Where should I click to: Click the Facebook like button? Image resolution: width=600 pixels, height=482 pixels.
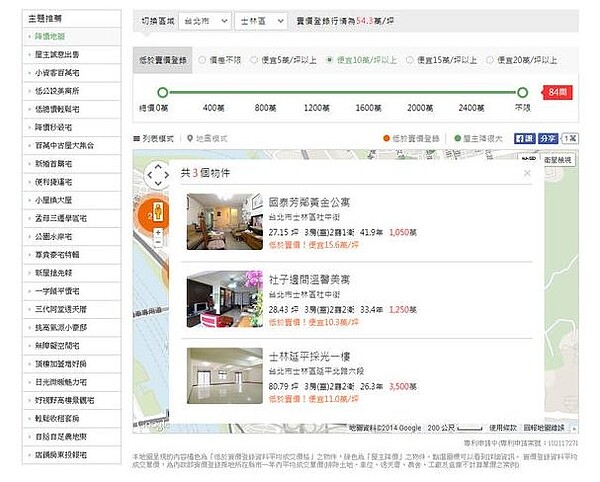click(525, 138)
